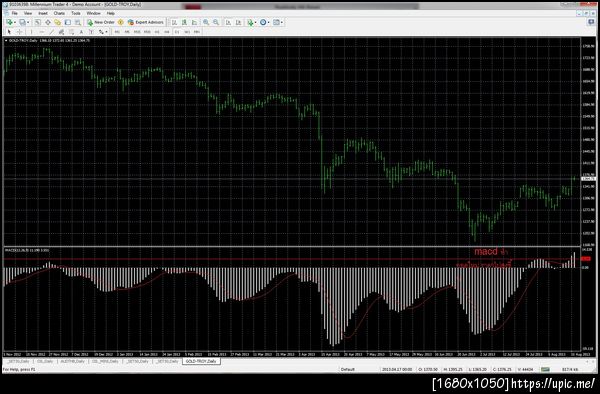Select the Horizontal Line tool
The height and width of the screenshot is (394, 600).
point(42,32)
